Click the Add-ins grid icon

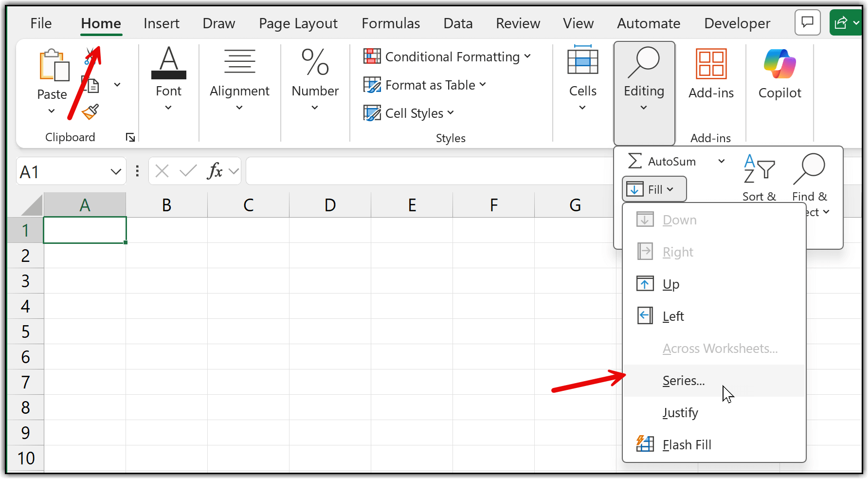coord(711,64)
